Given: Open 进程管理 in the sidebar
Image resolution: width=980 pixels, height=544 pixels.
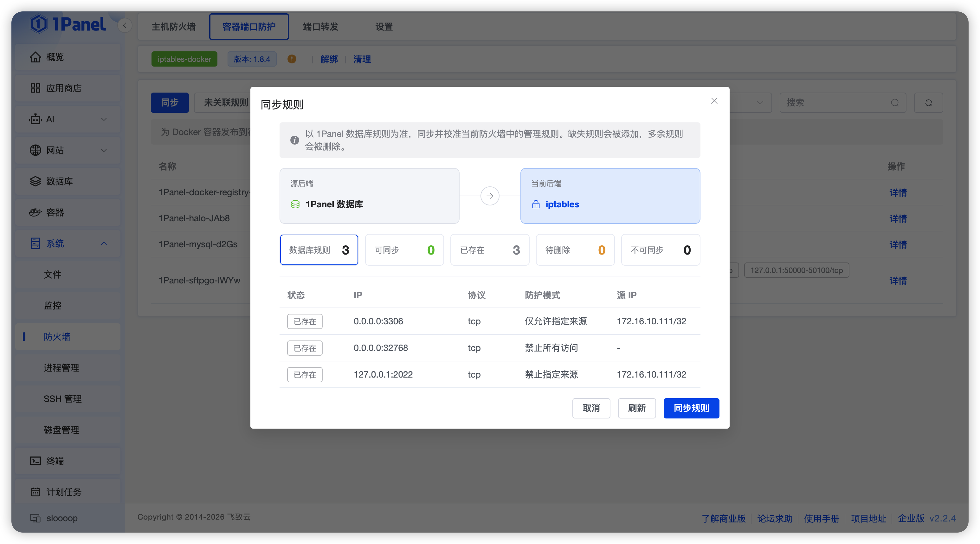Looking at the screenshot, I should point(68,368).
